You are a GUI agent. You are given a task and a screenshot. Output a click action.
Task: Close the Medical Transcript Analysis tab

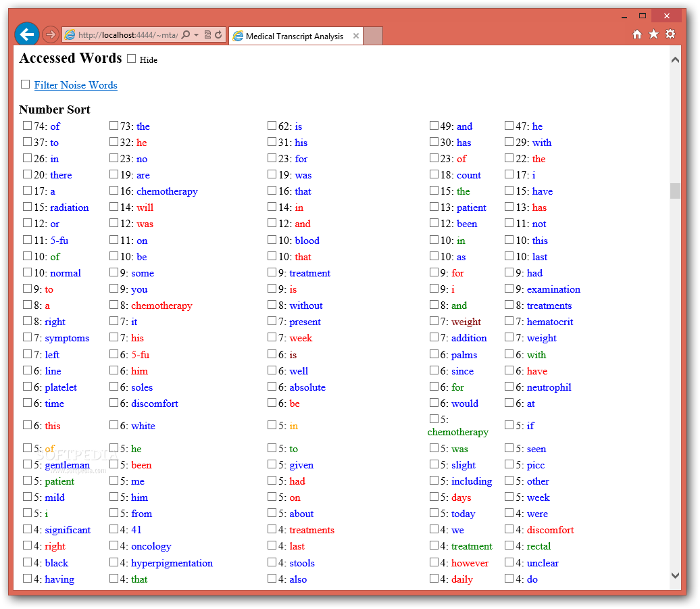click(x=356, y=36)
